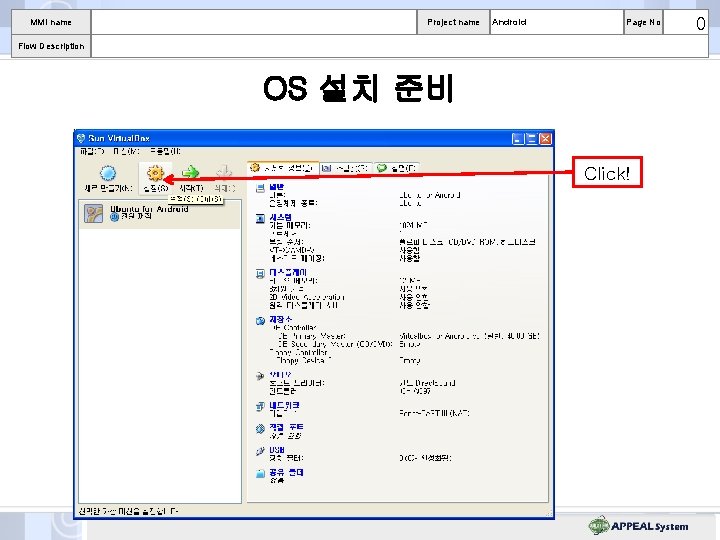Open the Machine (머신) menu
The width and height of the screenshot is (720, 540).
[x=126, y=151]
